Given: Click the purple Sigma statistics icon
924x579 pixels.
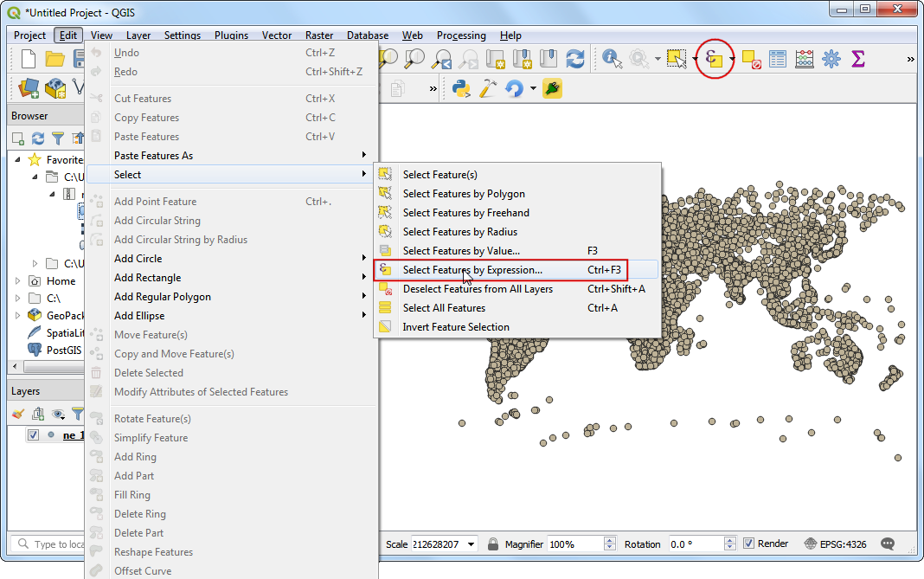Looking at the screenshot, I should [857, 59].
